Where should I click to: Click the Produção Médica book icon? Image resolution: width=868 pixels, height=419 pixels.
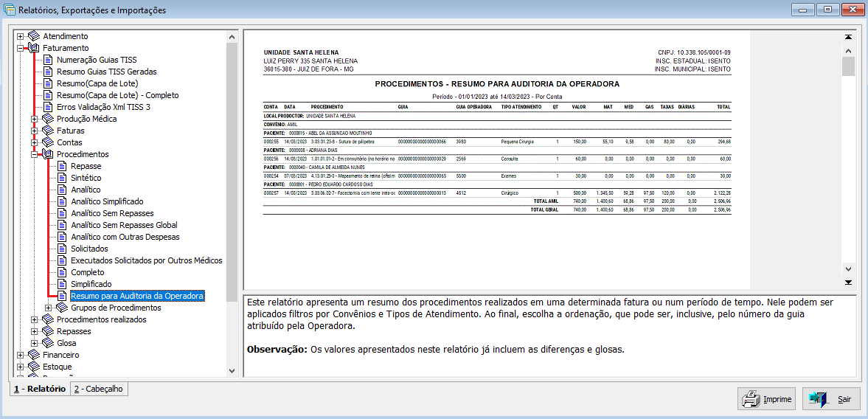pyautogui.click(x=48, y=119)
